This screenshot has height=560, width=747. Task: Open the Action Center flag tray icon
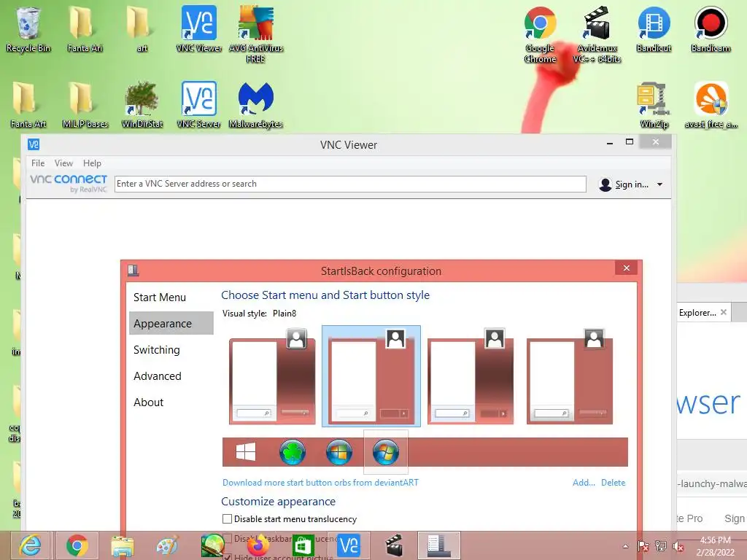[643, 546]
